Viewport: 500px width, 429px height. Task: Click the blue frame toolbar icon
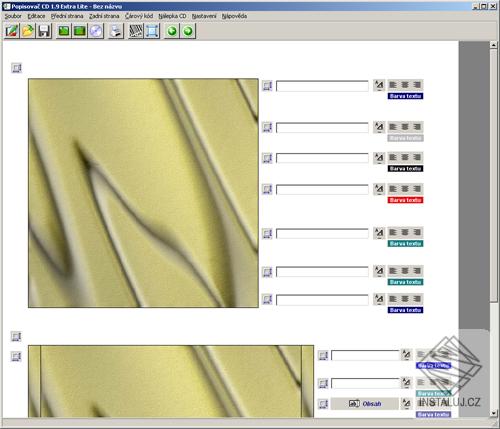click(152, 31)
